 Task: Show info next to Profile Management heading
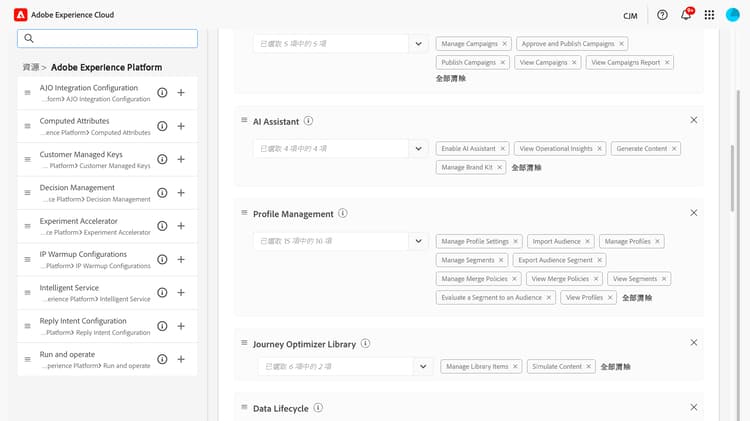342,213
